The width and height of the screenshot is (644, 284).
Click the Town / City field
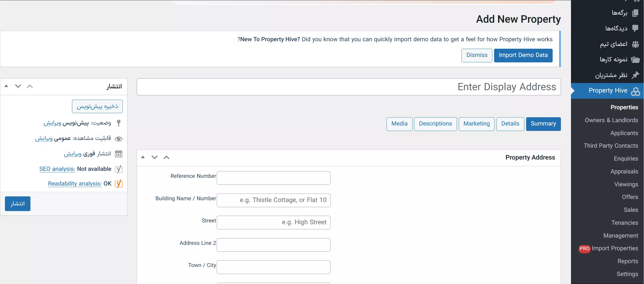pyautogui.click(x=273, y=267)
